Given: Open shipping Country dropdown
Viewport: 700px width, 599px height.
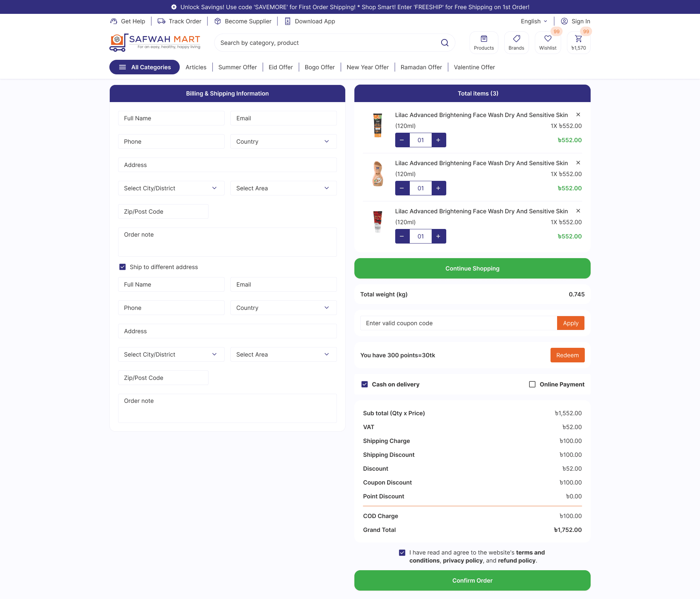Looking at the screenshot, I should pos(284,308).
